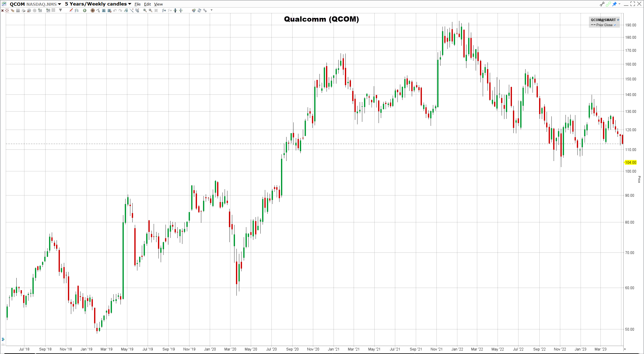Open the File menu
The image size is (644, 354).
click(138, 4)
